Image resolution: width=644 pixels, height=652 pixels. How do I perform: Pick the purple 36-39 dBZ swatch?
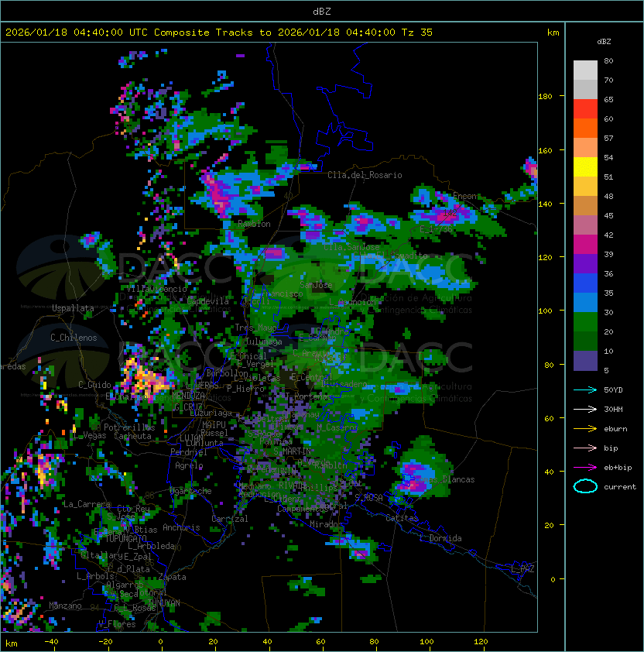[585, 263]
